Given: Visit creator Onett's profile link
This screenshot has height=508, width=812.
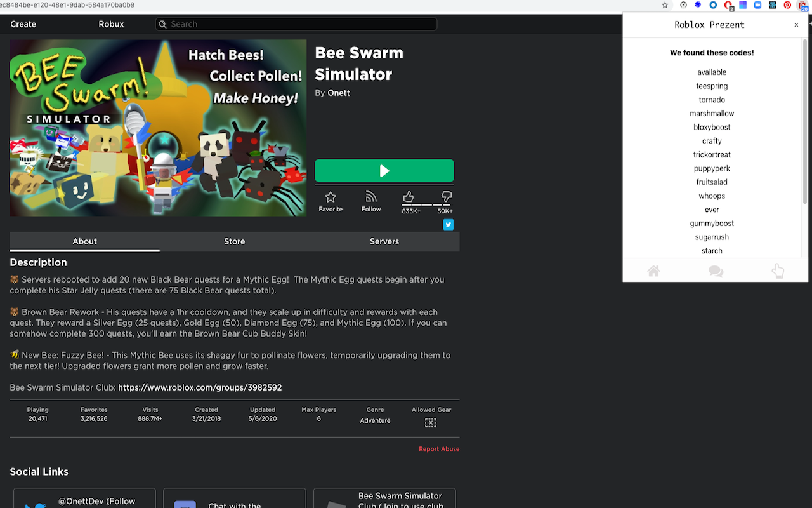Looking at the screenshot, I should tap(339, 93).
